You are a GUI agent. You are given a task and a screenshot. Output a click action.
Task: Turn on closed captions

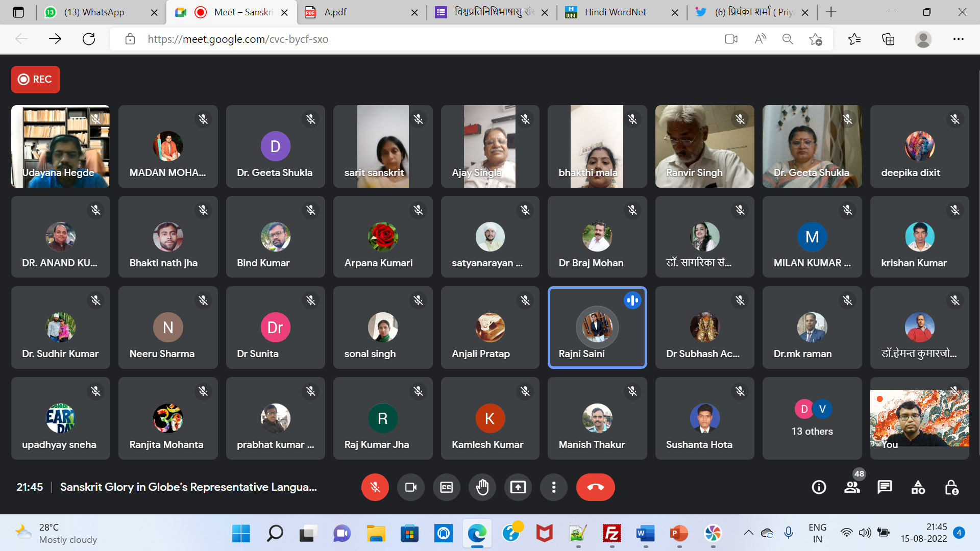pos(446,487)
